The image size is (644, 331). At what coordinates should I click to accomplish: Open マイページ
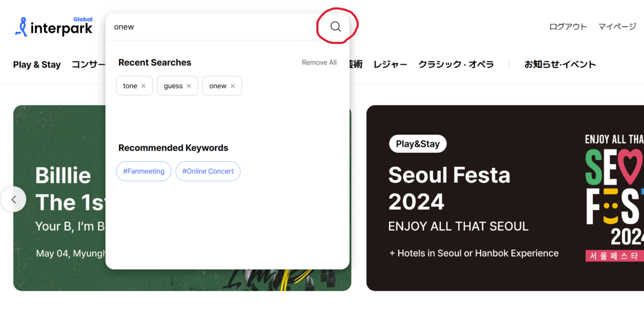(616, 26)
